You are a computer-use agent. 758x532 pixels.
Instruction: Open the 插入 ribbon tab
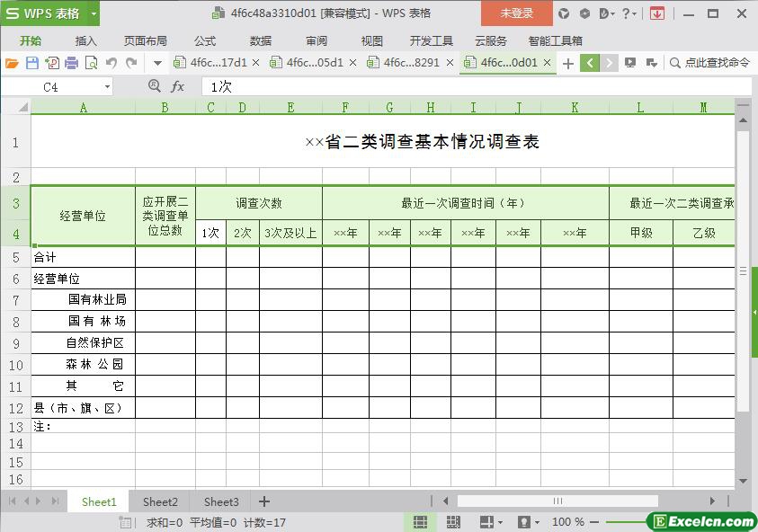pos(85,40)
